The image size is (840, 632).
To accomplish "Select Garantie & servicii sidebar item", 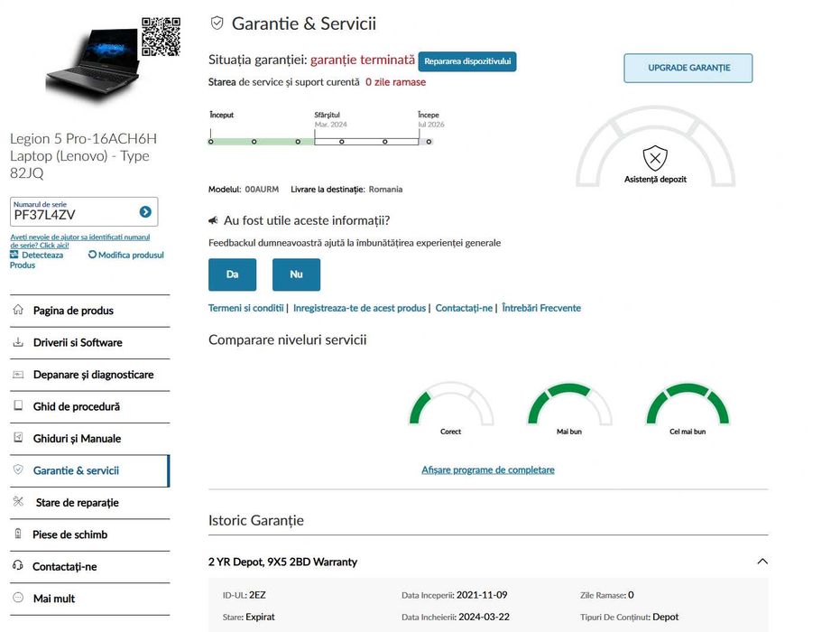I will click(89, 470).
